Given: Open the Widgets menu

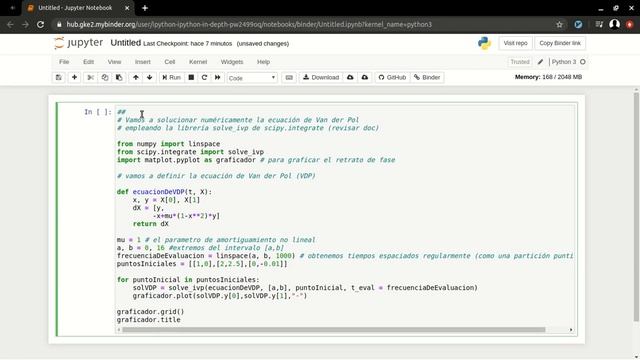Looking at the screenshot, I should 232,62.
